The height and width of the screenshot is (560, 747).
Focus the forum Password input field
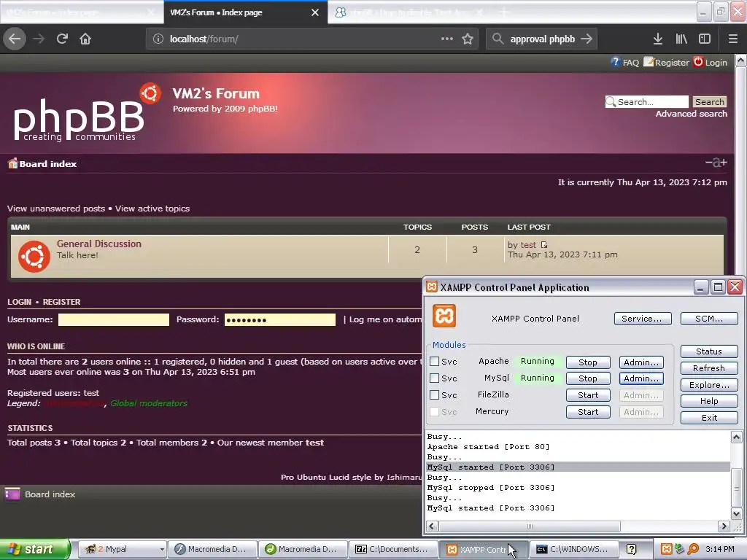280,319
